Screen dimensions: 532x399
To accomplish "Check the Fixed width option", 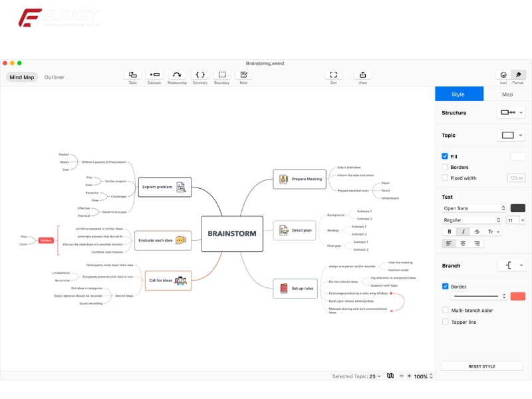I will (x=446, y=178).
